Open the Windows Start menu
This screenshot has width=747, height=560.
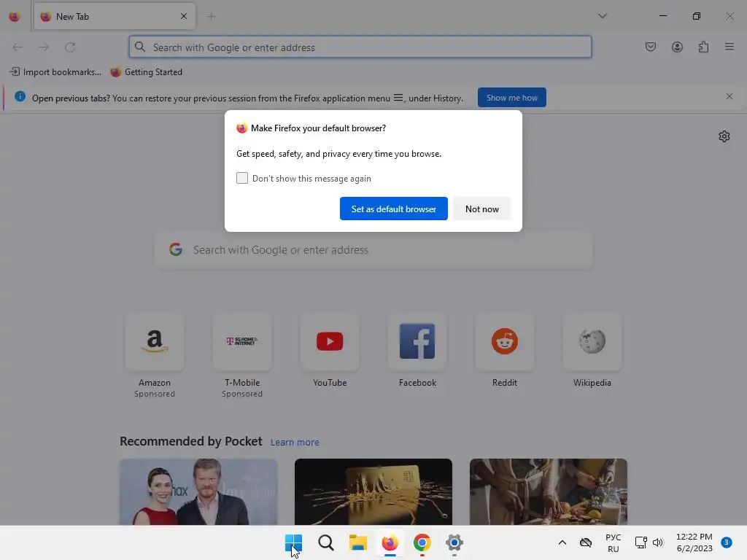293,542
